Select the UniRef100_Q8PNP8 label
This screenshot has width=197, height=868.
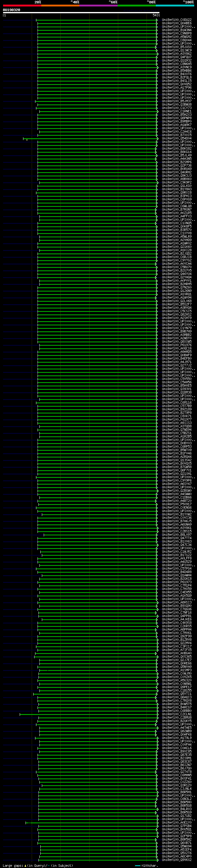[177, 118]
